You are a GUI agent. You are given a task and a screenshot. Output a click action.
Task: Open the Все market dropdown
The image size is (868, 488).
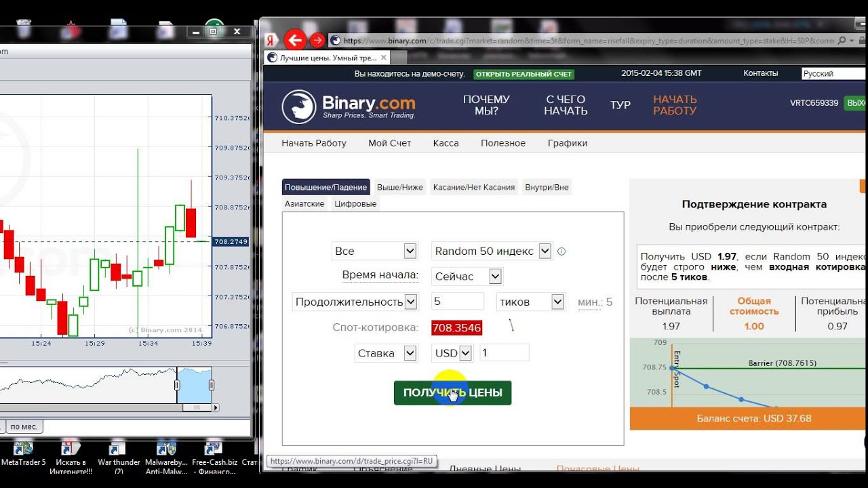pos(374,251)
